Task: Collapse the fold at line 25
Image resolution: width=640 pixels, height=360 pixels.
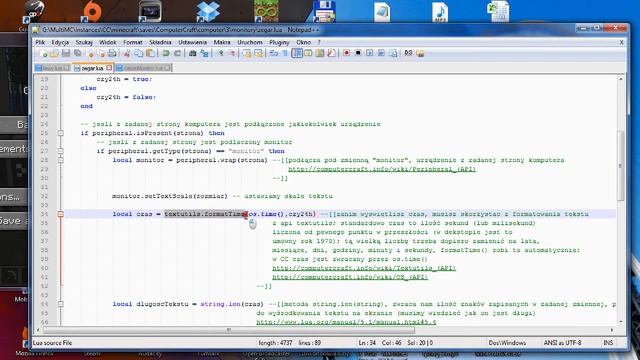Action: click(x=60, y=133)
